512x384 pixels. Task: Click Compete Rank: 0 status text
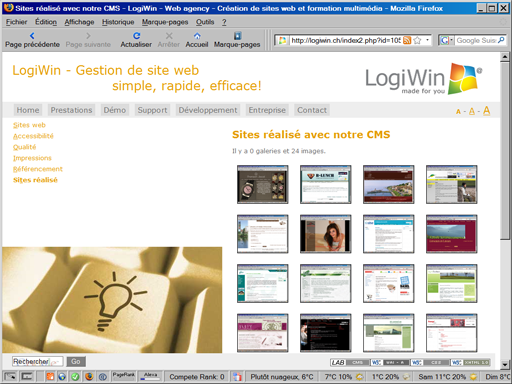(x=197, y=377)
